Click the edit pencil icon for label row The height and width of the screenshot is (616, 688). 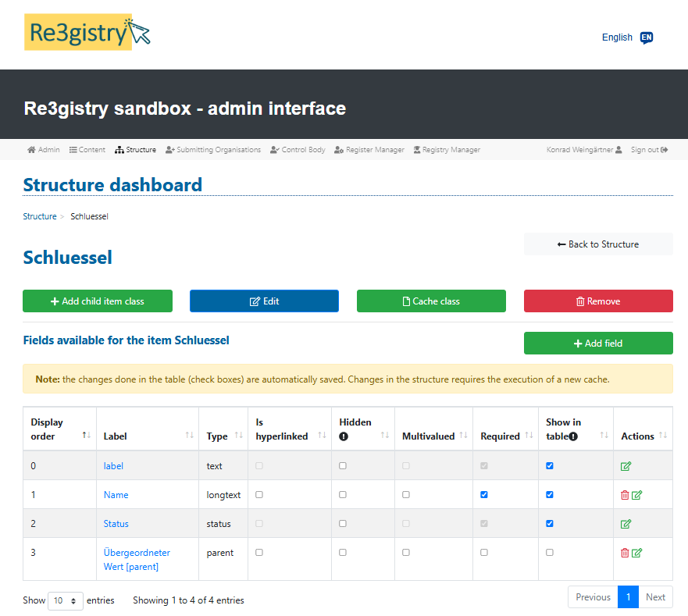(x=626, y=466)
